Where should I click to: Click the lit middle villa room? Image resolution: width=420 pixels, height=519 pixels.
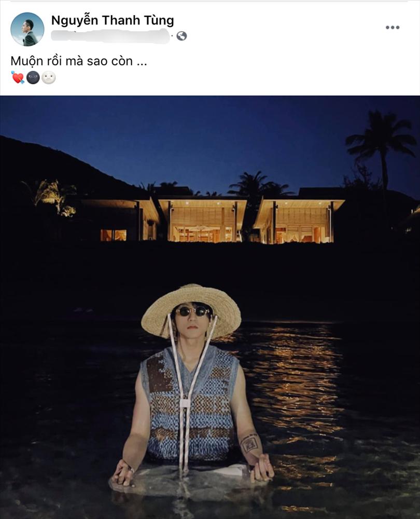point(202,221)
